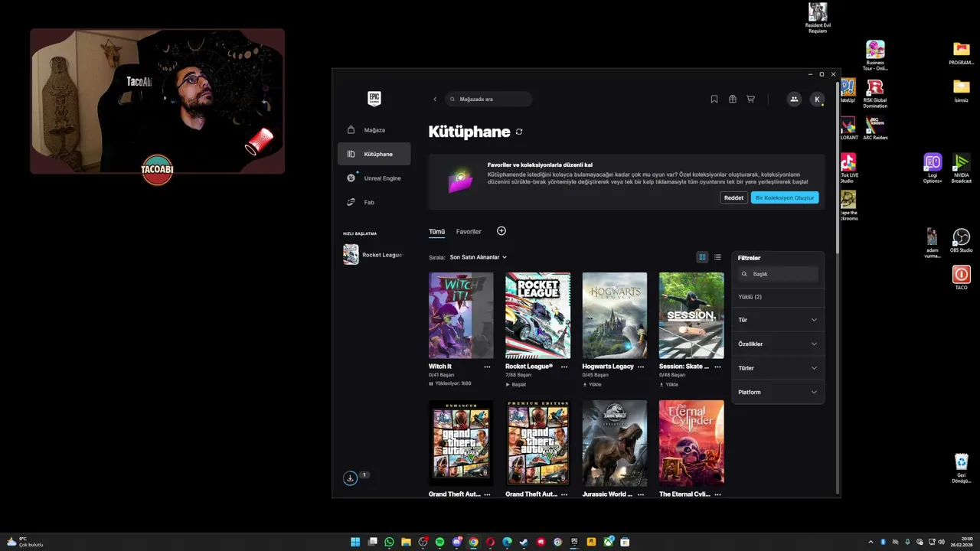Open Google Chrome from the taskbar
The image size is (980, 551).
coord(473,542)
